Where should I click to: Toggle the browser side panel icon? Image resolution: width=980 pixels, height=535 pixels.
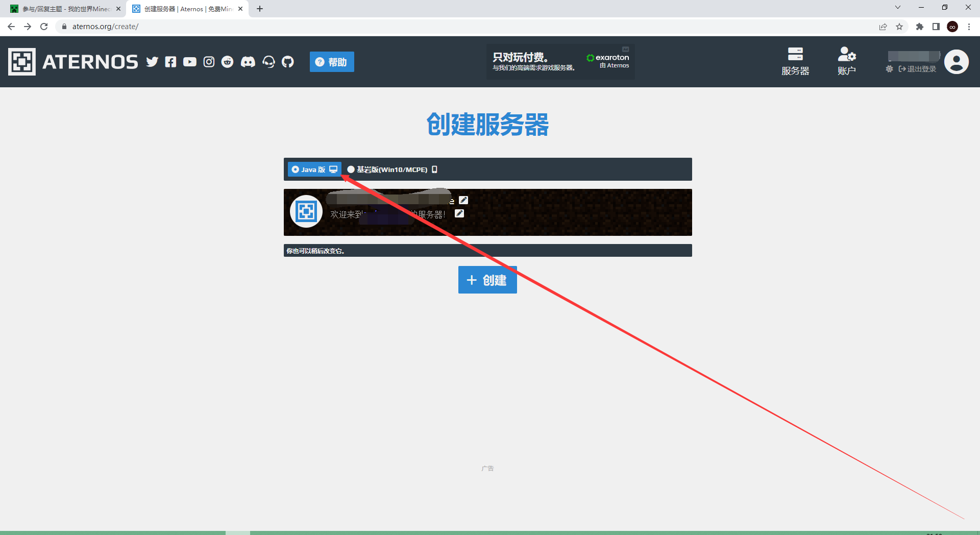click(936, 27)
